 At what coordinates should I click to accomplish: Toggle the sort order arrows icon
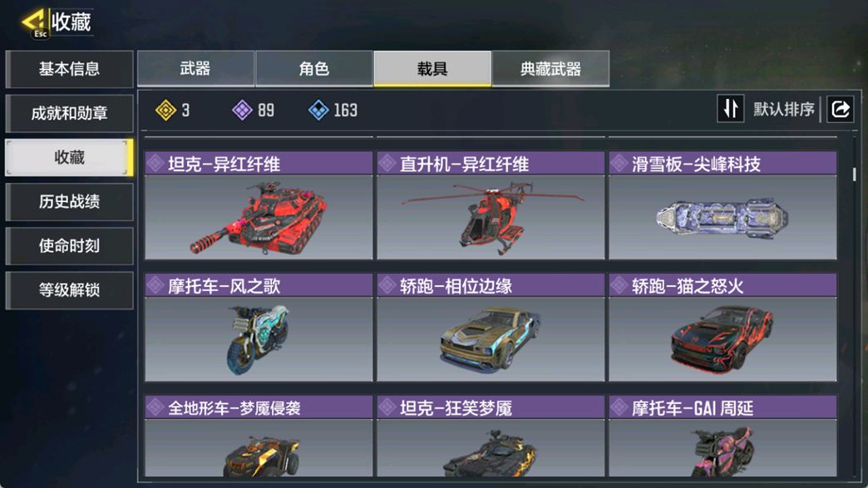click(730, 109)
